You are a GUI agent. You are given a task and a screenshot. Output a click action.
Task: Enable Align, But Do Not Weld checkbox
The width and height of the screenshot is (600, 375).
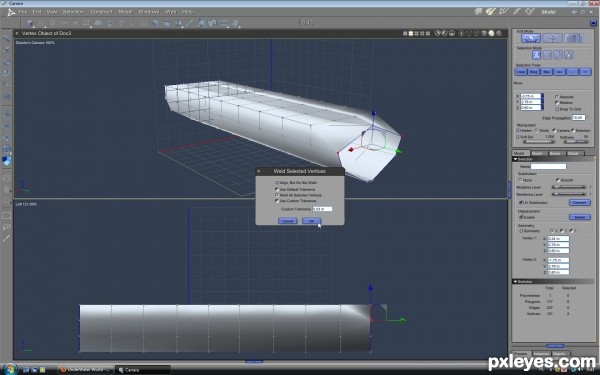click(277, 183)
